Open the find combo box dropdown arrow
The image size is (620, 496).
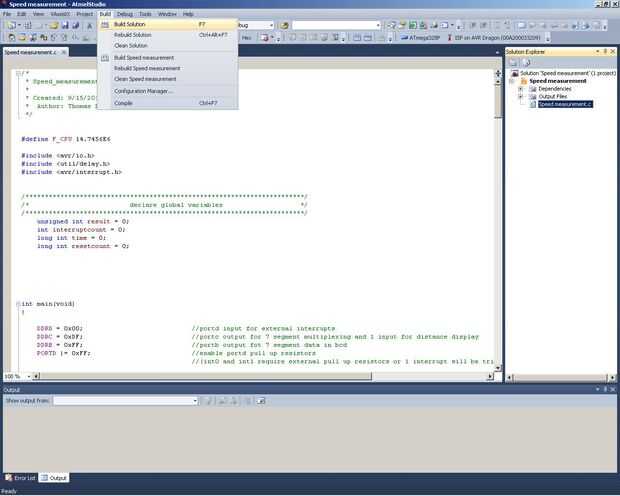(378, 25)
